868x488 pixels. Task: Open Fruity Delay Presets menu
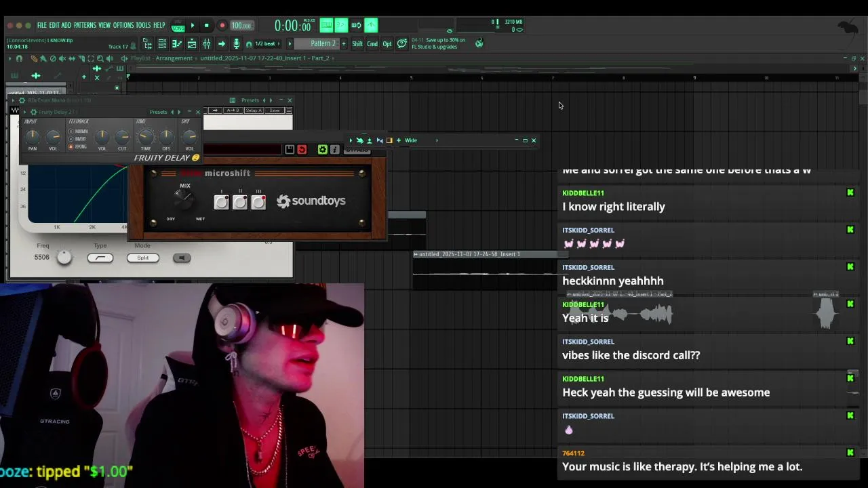point(158,112)
